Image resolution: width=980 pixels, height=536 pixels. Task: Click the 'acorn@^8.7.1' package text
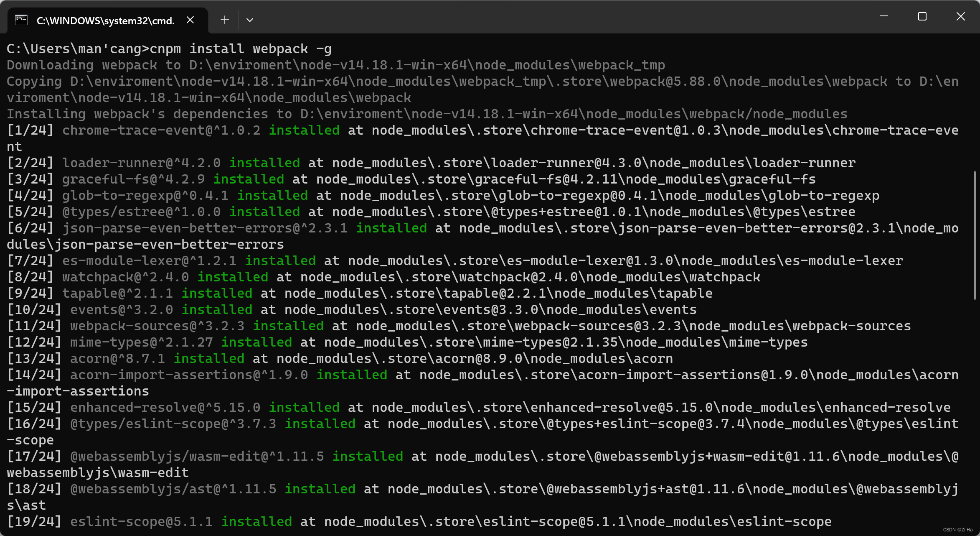click(x=117, y=359)
